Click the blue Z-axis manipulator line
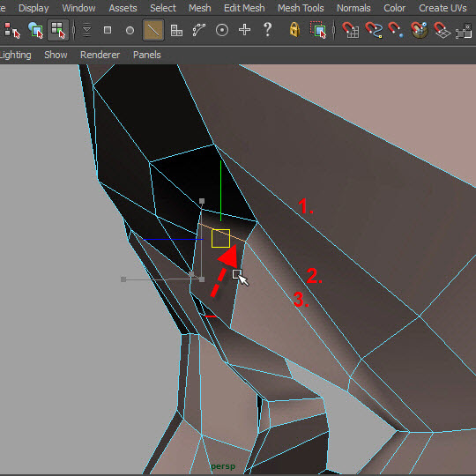The width and height of the screenshot is (476, 476). click(173, 240)
